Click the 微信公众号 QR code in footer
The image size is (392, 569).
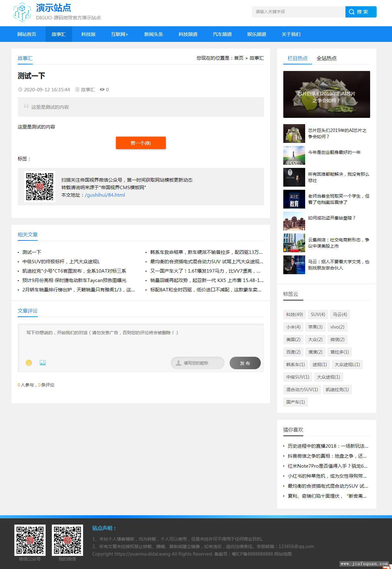[x=30, y=540]
